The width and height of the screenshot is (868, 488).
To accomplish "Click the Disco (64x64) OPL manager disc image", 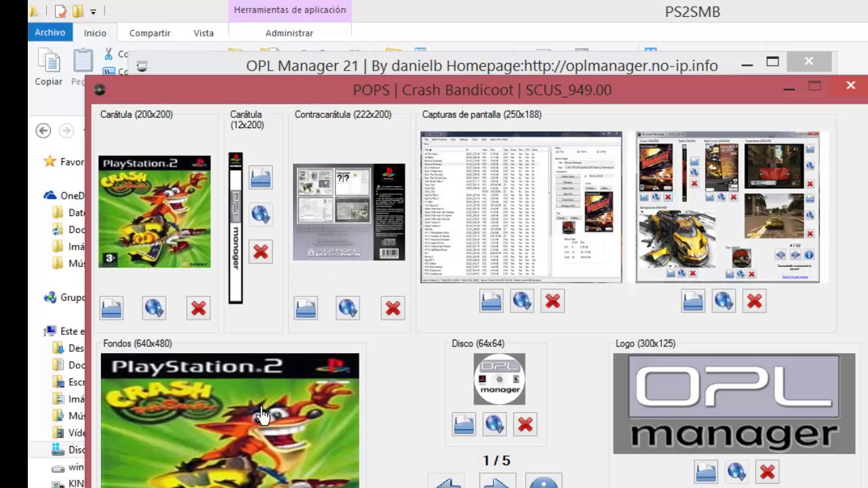I will click(499, 379).
